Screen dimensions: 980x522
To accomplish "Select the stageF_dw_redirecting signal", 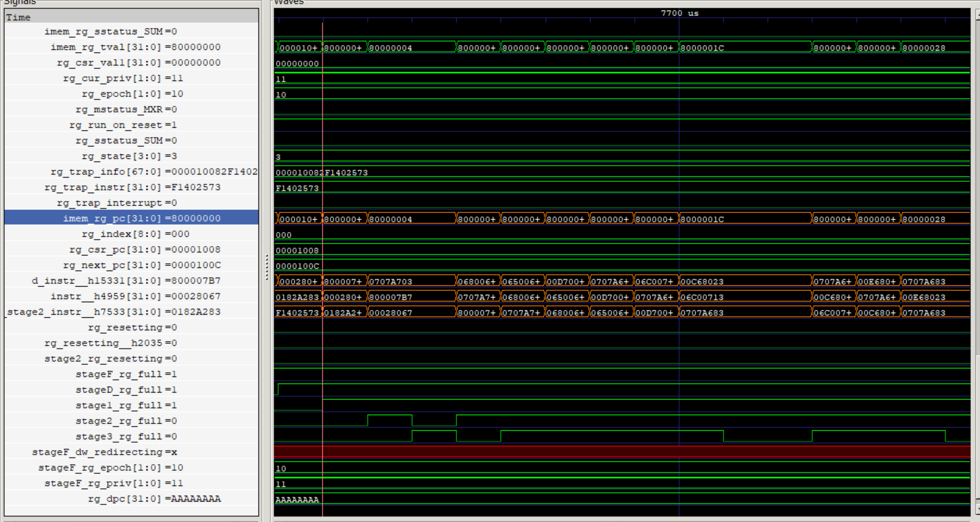I will (x=104, y=452).
